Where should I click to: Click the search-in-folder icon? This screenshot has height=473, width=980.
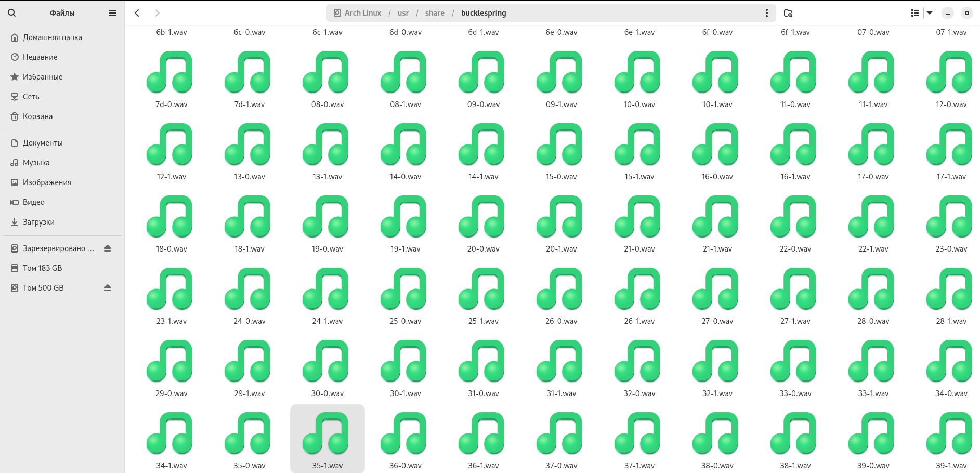tap(788, 13)
